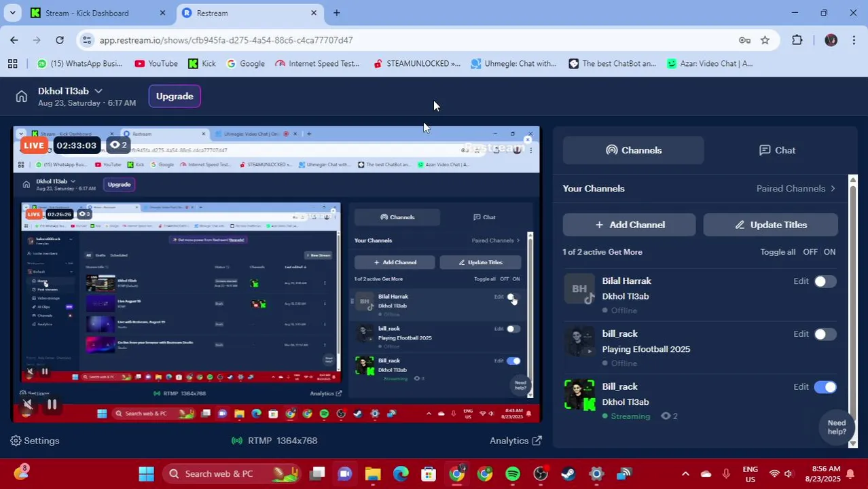
Task: View site information icon in address bar
Action: (x=87, y=40)
